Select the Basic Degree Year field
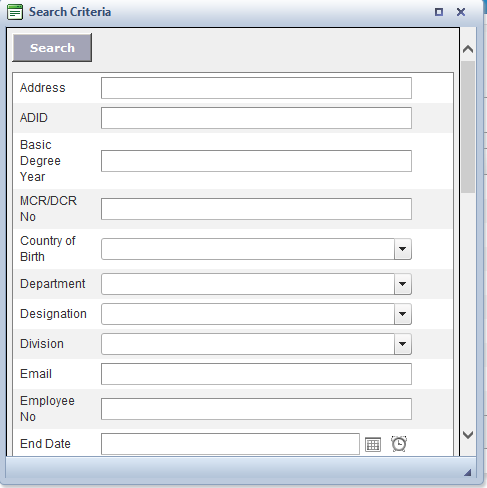487x488 pixels. coord(256,161)
